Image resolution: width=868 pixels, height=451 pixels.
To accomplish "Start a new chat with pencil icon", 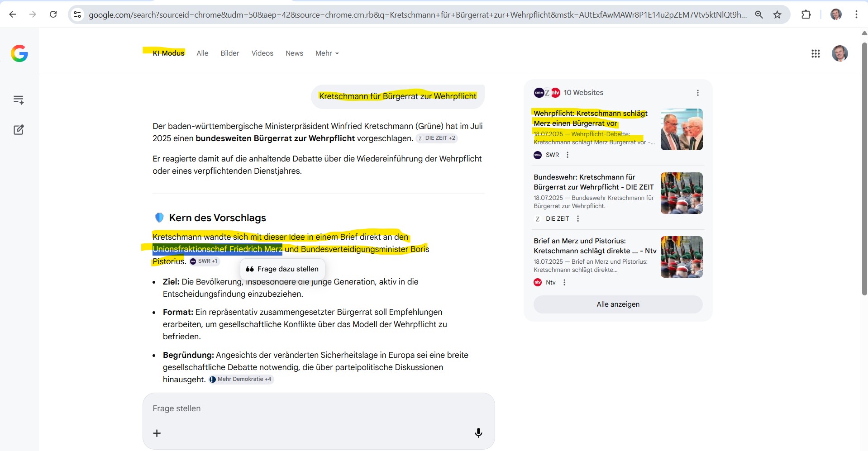I will (19, 130).
